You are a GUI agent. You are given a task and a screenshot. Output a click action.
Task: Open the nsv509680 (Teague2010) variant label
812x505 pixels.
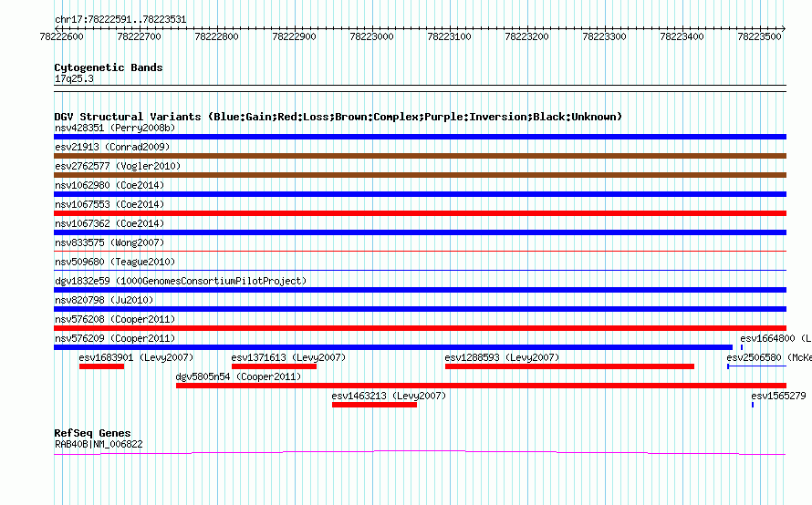pos(115,262)
